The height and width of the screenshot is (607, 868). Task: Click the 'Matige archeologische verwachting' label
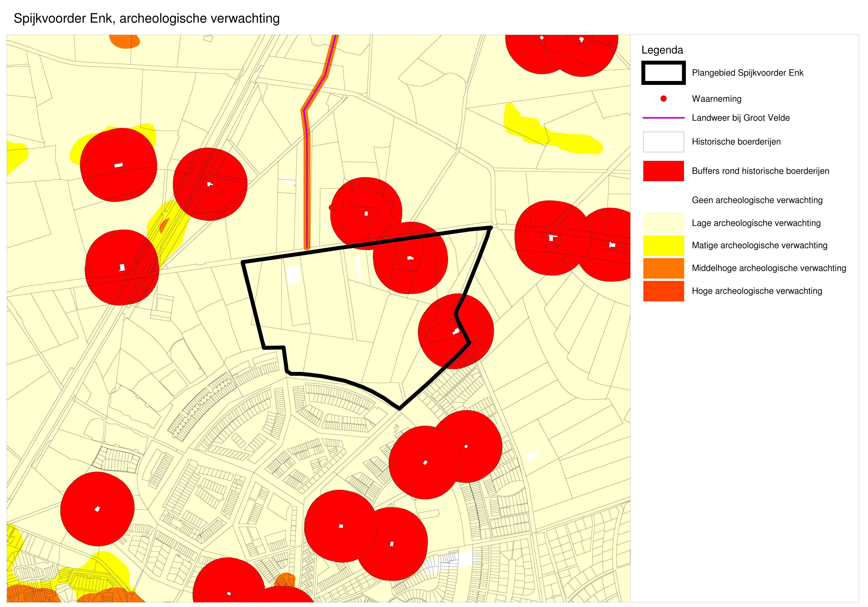pyautogui.click(x=759, y=245)
